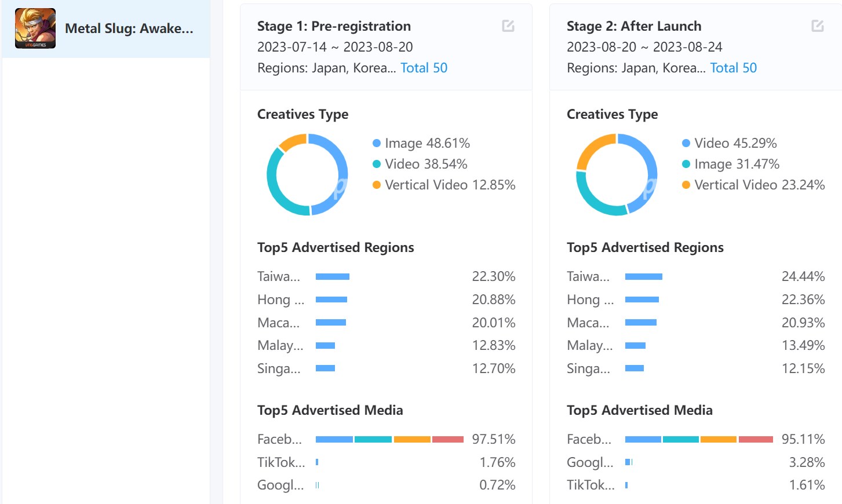Viewport: 842px width, 504px height.
Task: Click the 20.01% Macau value
Action: pos(494,323)
